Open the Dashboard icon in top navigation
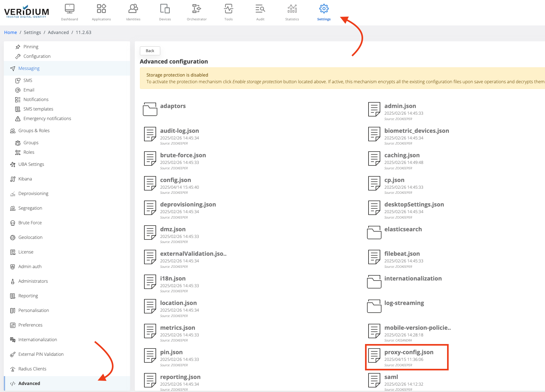Viewport: 545px width, 392px height. pyautogui.click(x=69, y=9)
